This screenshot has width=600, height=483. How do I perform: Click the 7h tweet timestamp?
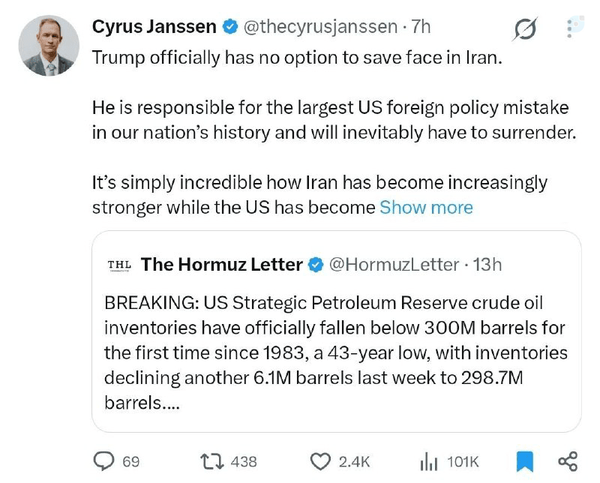click(421, 27)
